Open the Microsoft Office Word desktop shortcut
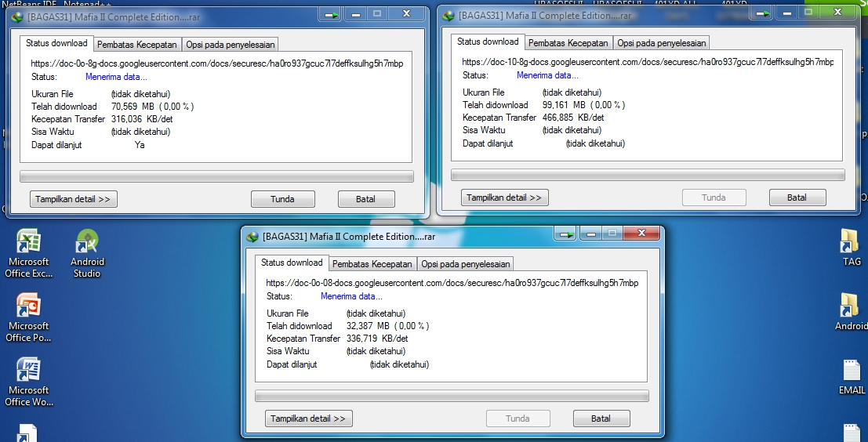Screen dimensions: 868x442 click(x=28, y=382)
